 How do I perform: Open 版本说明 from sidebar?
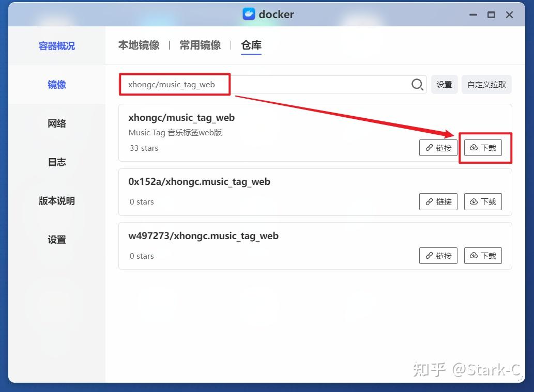coord(56,200)
